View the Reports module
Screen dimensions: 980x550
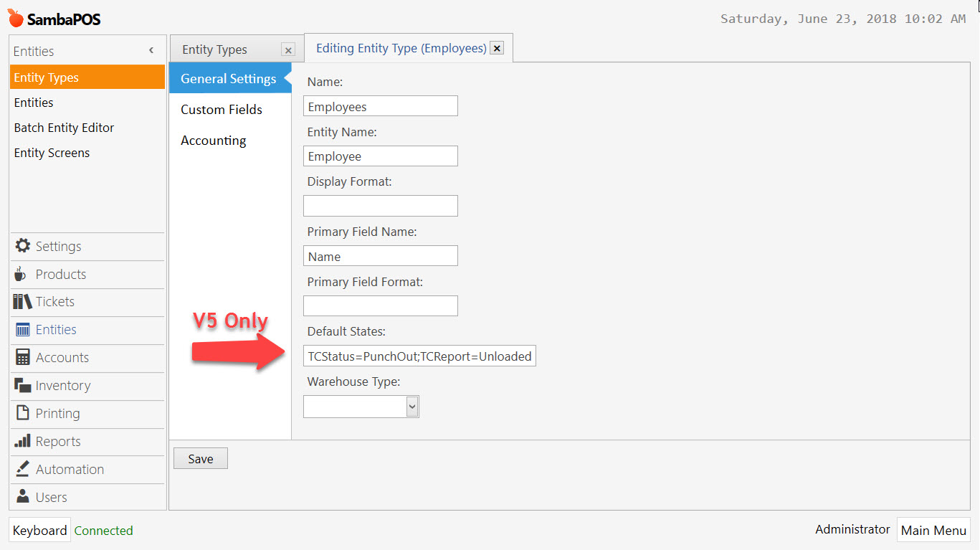58,441
